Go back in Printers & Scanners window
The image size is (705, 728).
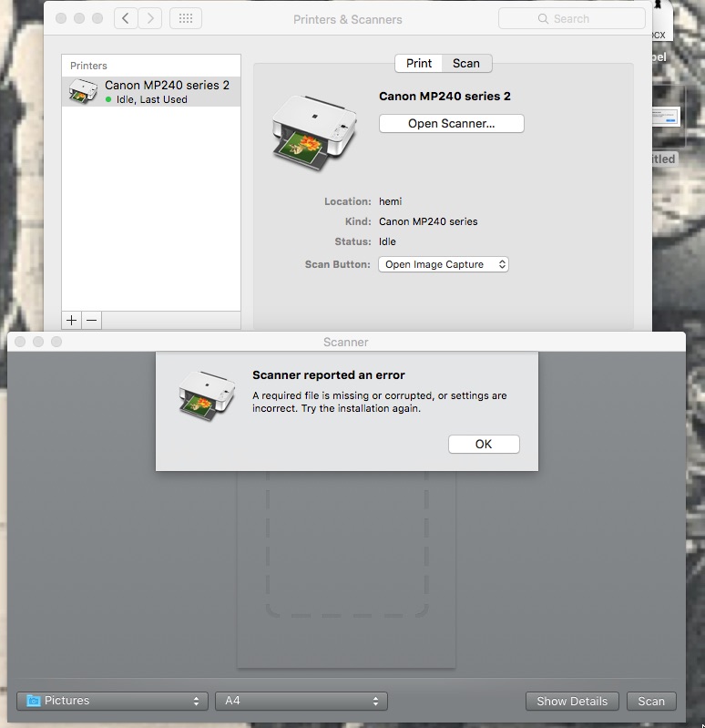pos(126,18)
